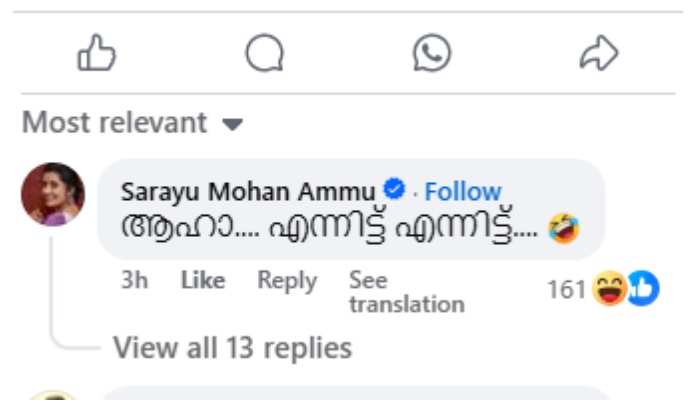The height and width of the screenshot is (400, 700).
Task: Open Sarayu Mohan Ammu's profile picture
Action: [x=53, y=194]
